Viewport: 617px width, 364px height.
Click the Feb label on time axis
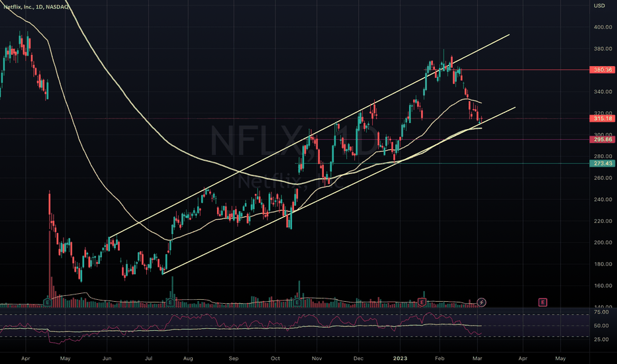[x=439, y=358]
